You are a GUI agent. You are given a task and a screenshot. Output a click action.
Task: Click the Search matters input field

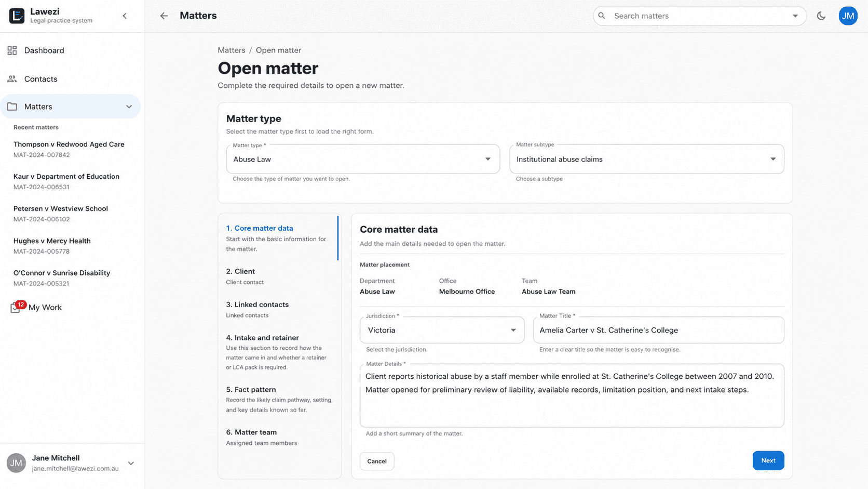point(699,16)
